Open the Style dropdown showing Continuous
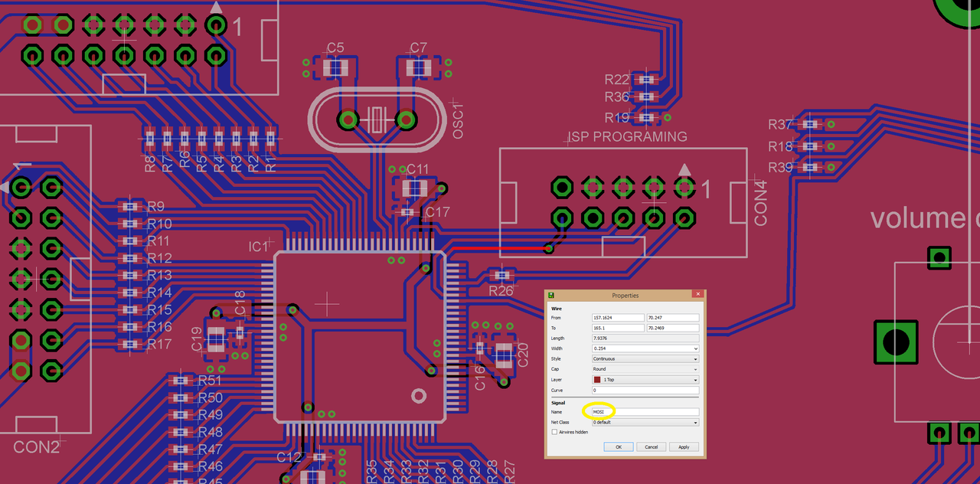980x484 pixels. 645,358
